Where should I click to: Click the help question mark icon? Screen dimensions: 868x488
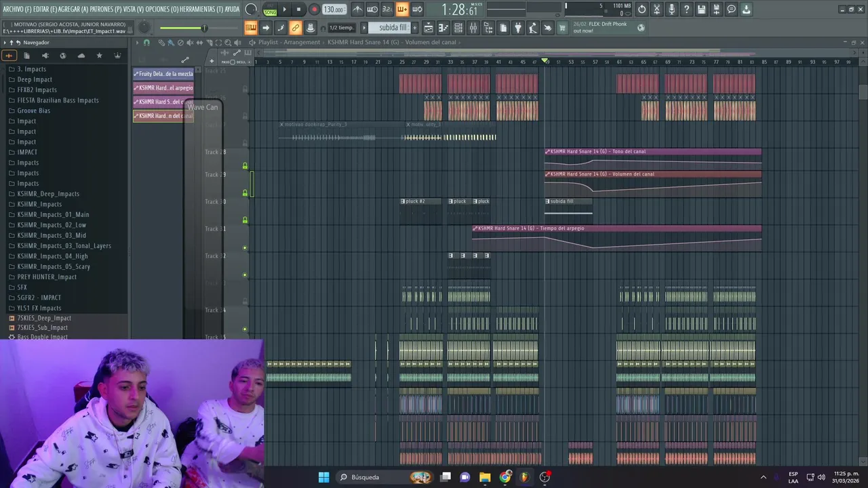(x=686, y=9)
